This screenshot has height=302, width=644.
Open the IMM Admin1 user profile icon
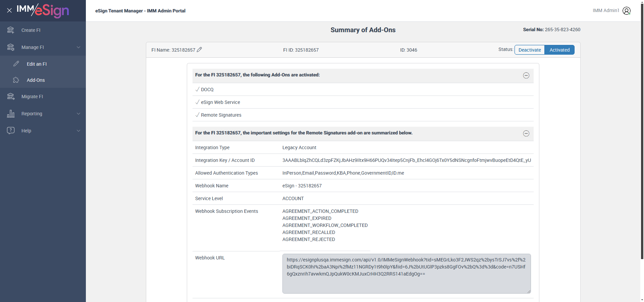(x=626, y=11)
